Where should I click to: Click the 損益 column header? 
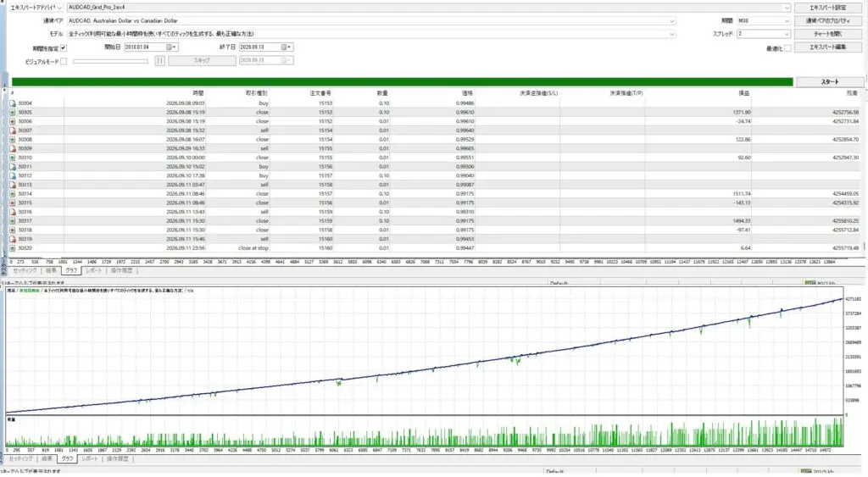point(744,93)
